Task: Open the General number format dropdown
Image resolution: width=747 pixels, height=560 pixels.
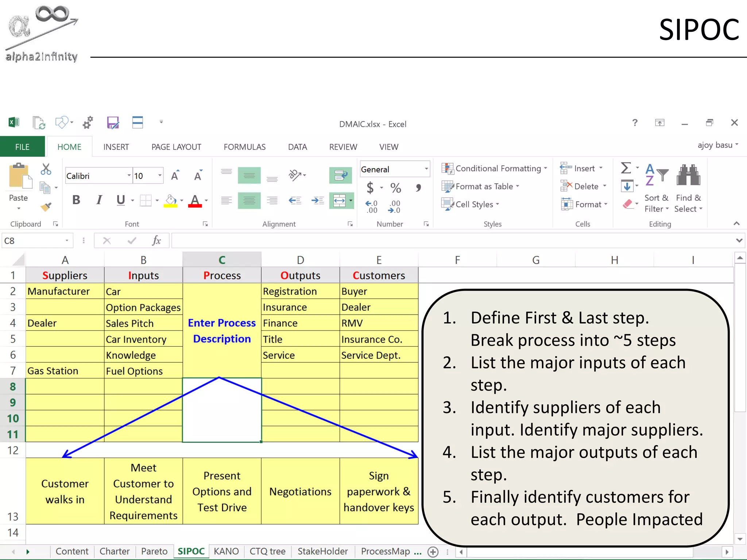Action: pos(426,169)
